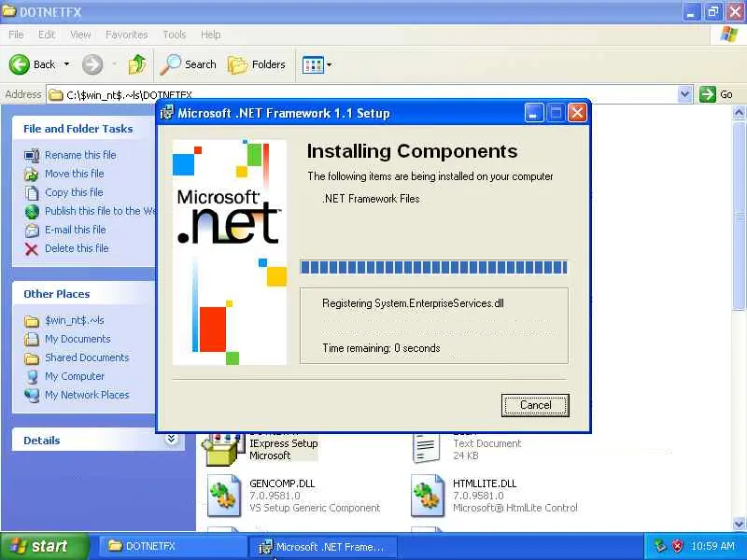Open the File menu
Viewport: 747px width, 560px height.
click(16, 35)
